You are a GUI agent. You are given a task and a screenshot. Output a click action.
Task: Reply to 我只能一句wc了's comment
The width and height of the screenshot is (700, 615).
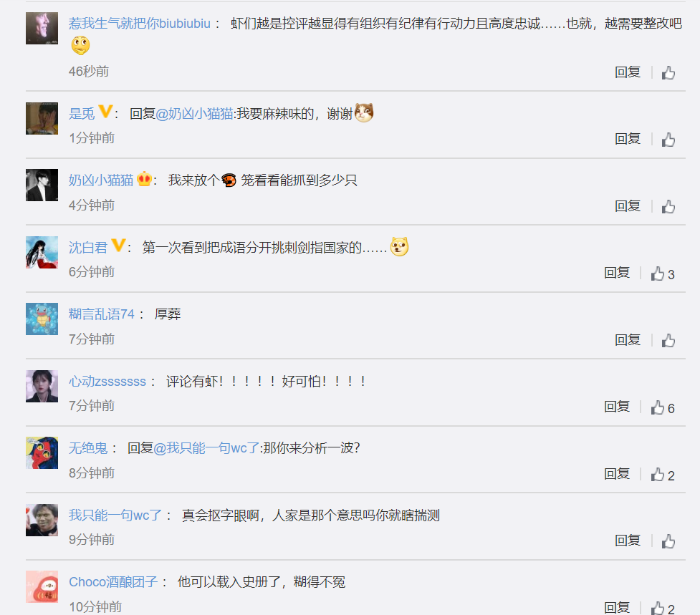[x=628, y=541]
